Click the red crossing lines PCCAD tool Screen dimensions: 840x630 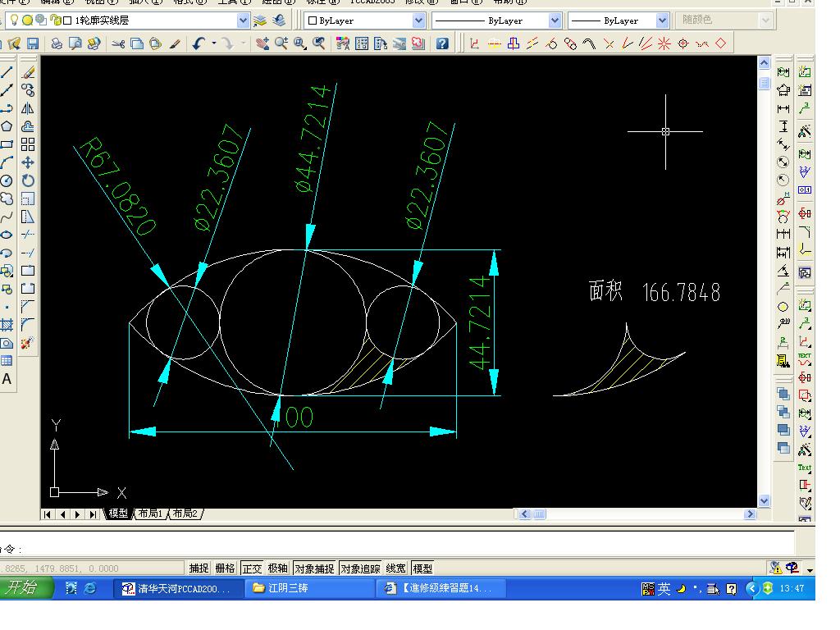coord(609,43)
